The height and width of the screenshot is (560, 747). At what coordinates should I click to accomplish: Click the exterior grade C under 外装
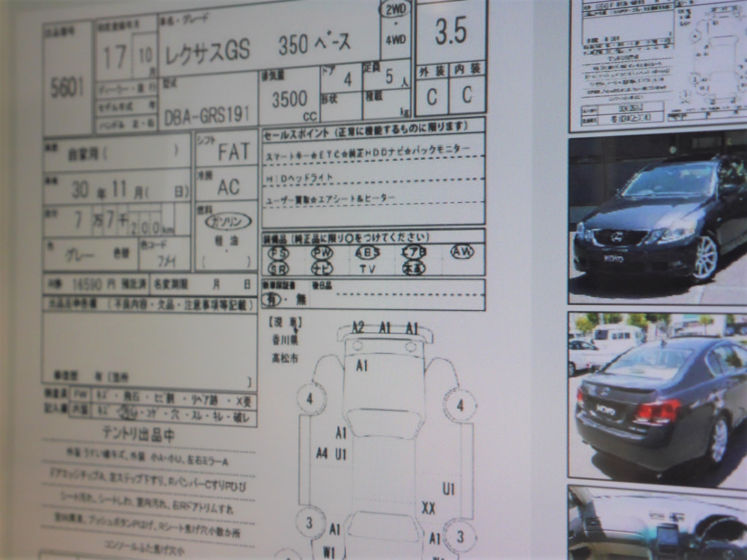[432, 97]
